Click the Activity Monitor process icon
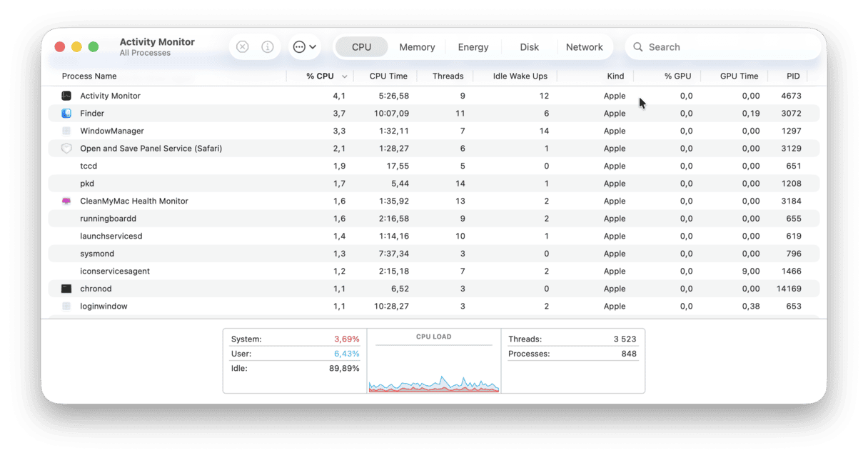Viewport: 868px width, 458px height. [66, 95]
